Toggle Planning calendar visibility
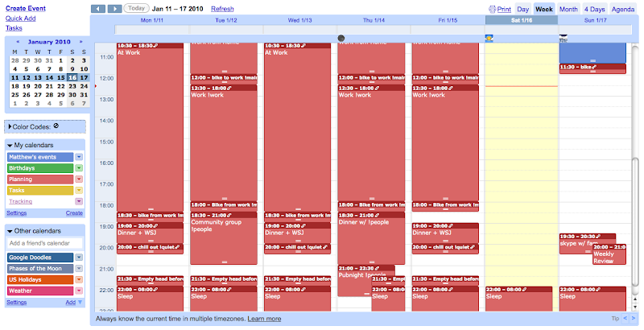 pyautogui.click(x=40, y=179)
